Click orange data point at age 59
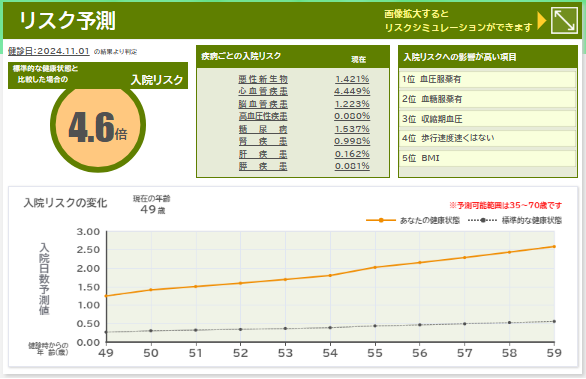Screen dimensions: 586x379 554,246
